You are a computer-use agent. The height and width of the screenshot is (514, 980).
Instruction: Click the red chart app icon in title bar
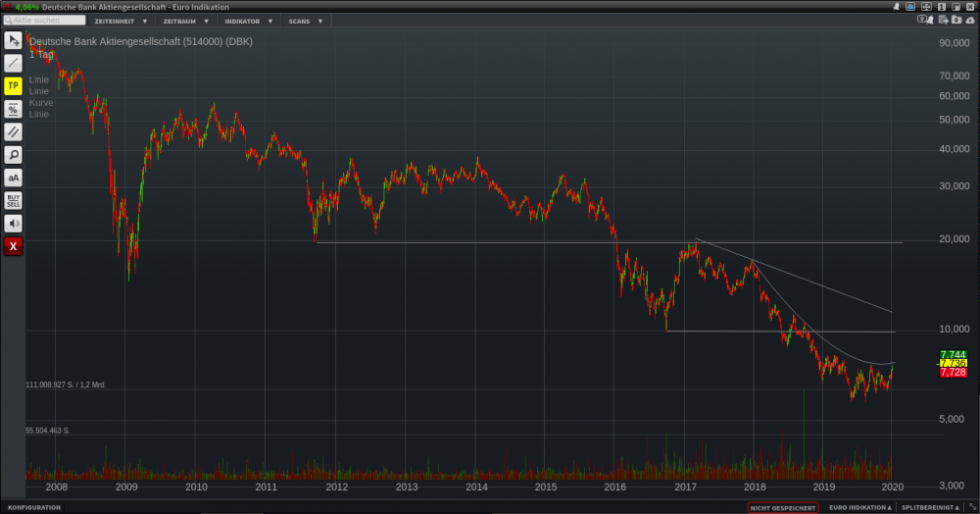point(7,7)
